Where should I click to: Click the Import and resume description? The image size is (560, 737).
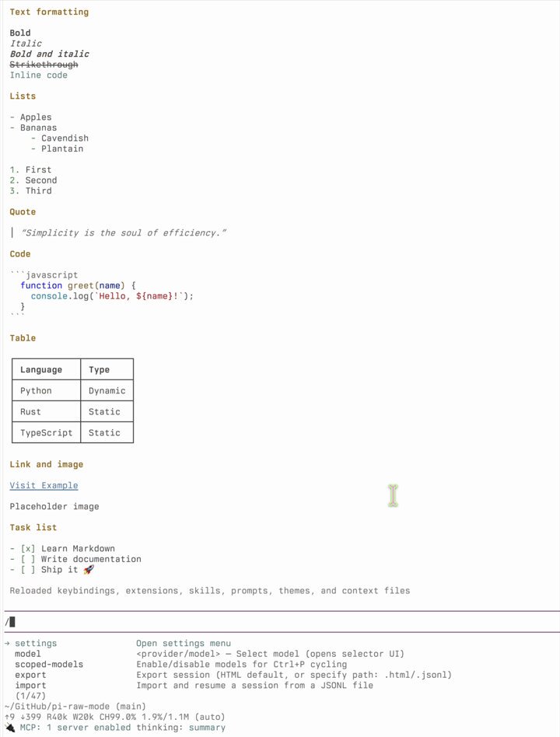pos(254,685)
